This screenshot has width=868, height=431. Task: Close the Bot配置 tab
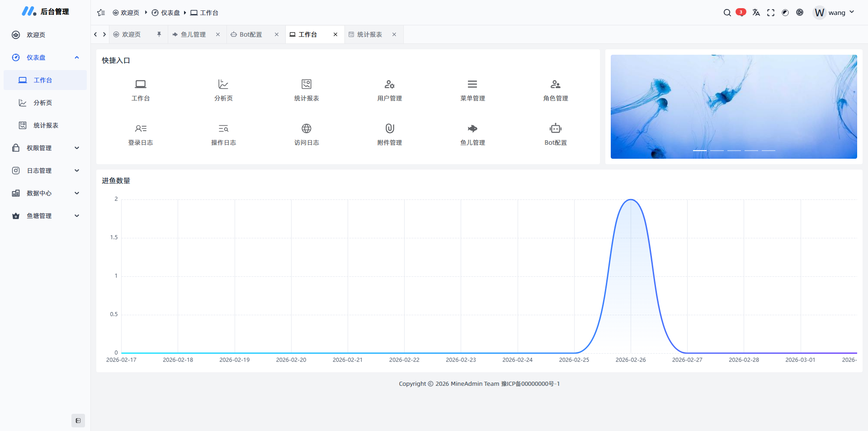click(x=277, y=34)
